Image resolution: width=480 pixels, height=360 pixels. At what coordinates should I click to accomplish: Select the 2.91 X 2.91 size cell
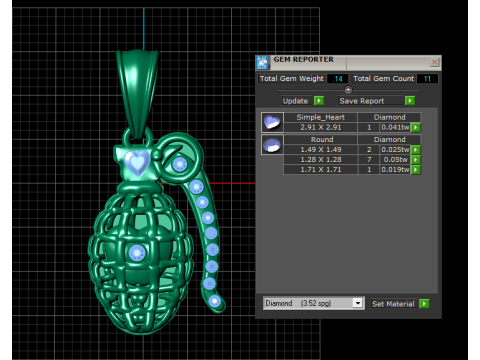point(321,127)
